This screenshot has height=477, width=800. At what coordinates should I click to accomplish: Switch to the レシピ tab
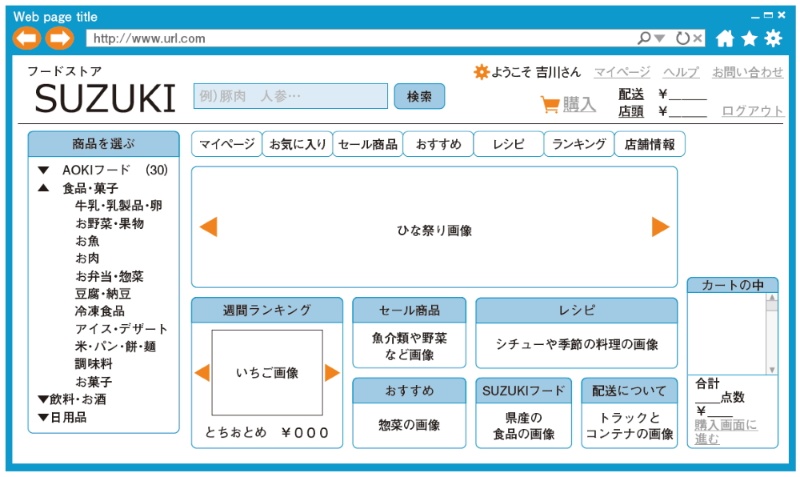point(508,144)
